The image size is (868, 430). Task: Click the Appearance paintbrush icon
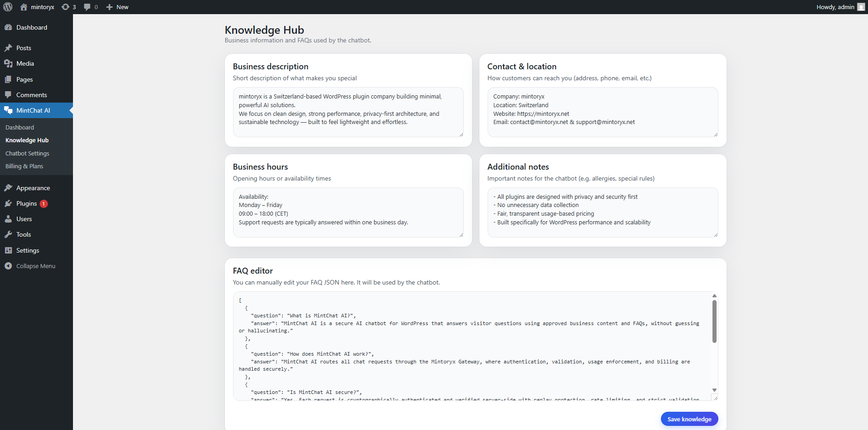(x=9, y=188)
